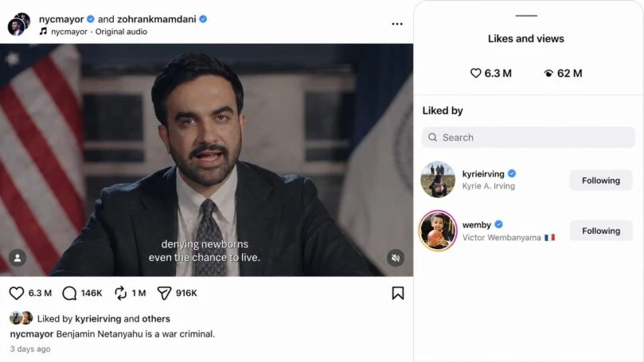
Task: Click the music note original audio icon
Action: (x=43, y=31)
